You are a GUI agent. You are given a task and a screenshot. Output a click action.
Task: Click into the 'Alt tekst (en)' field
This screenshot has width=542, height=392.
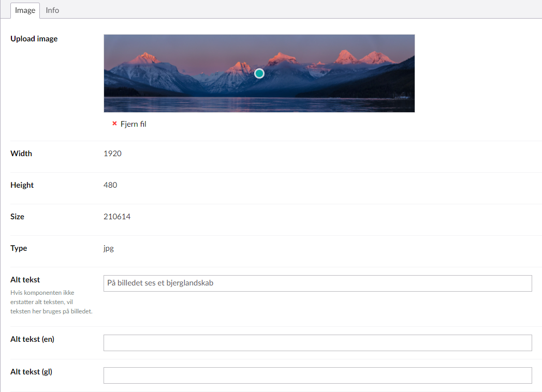pyautogui.click(x=317, y=343)
